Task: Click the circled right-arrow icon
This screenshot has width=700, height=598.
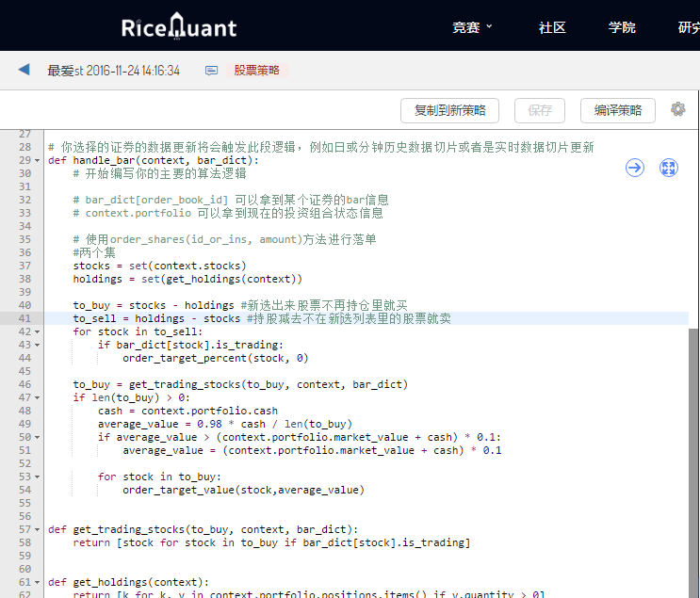Action: (634, 168)
